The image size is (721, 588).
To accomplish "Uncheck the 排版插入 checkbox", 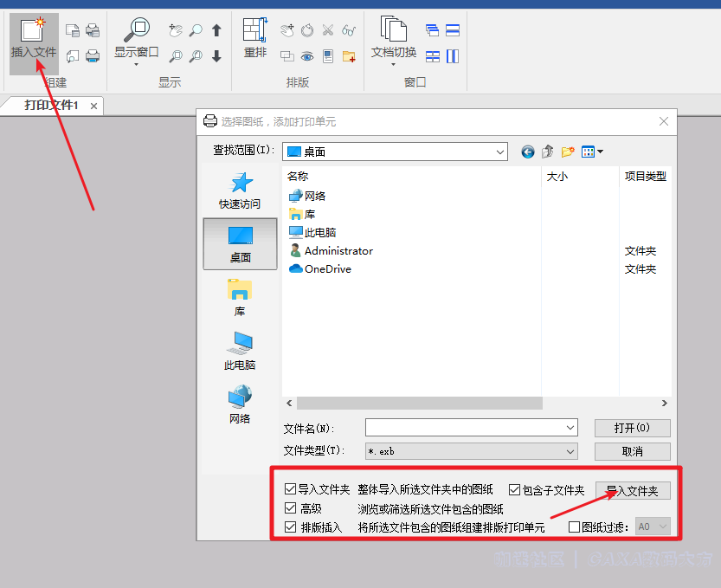I will click(290, 527).
